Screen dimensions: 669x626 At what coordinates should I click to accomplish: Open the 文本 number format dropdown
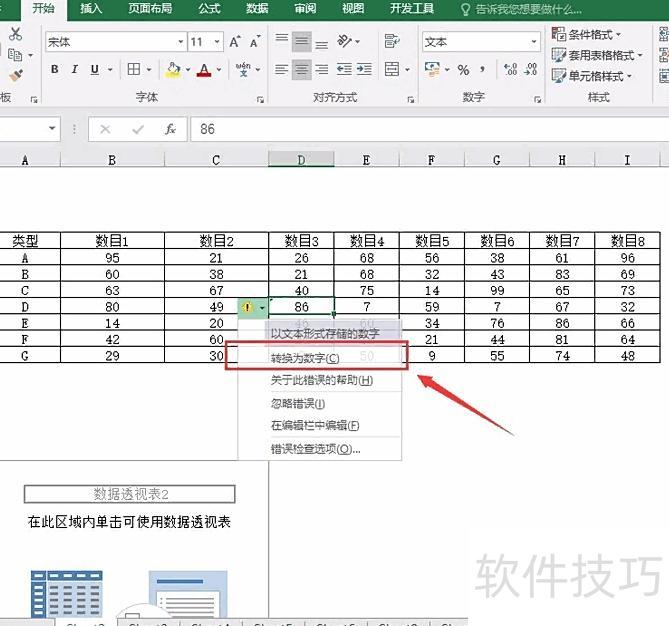click(x=534, y=42)
